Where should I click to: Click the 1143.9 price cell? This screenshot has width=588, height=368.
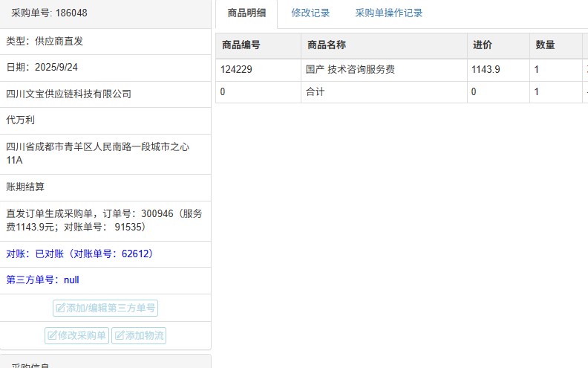486,70
